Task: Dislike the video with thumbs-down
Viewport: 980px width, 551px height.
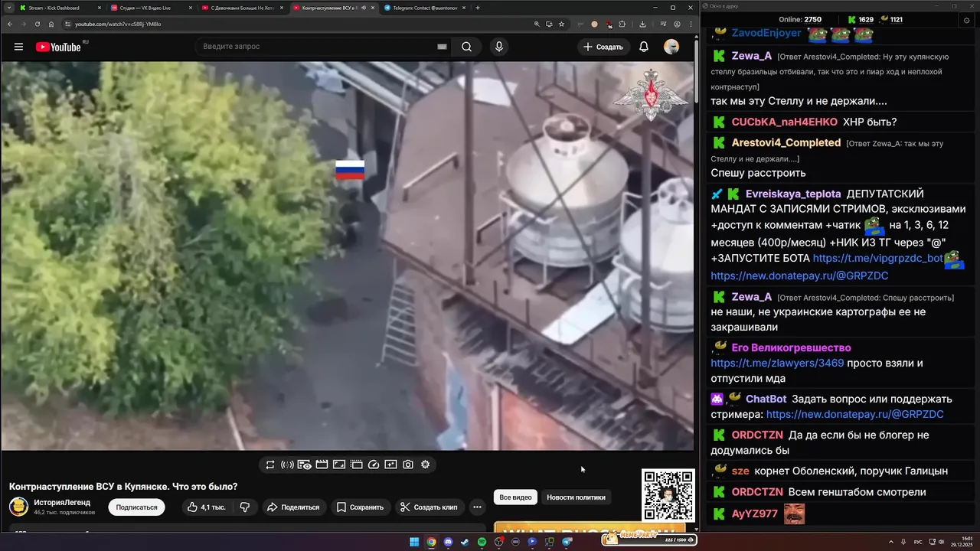Action: (244, 507)
